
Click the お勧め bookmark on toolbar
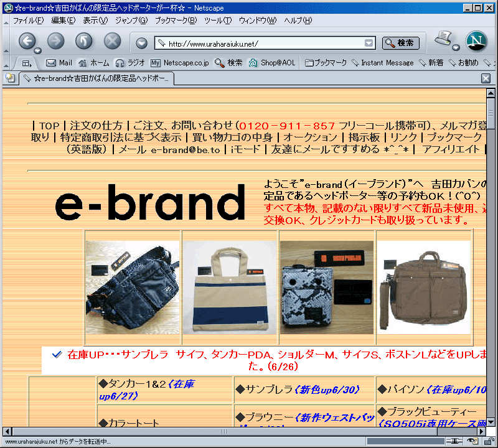click(x=463, y=63)
